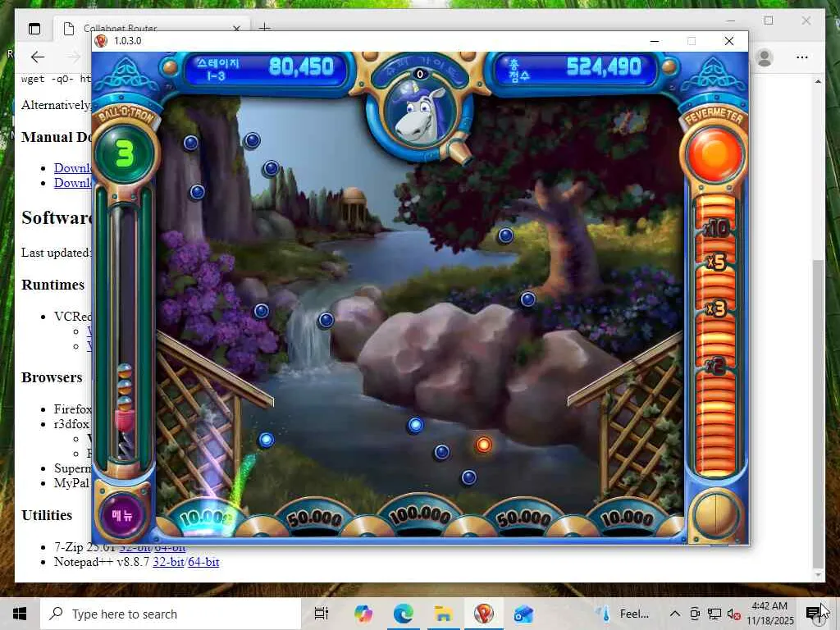
Task: Click the orange peg
Action: coord(483,445)
